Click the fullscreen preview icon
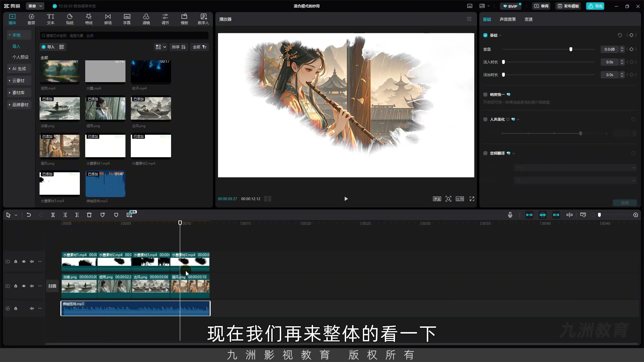Image resolution: width=644 pixels, height=362 pixels. 472,199
